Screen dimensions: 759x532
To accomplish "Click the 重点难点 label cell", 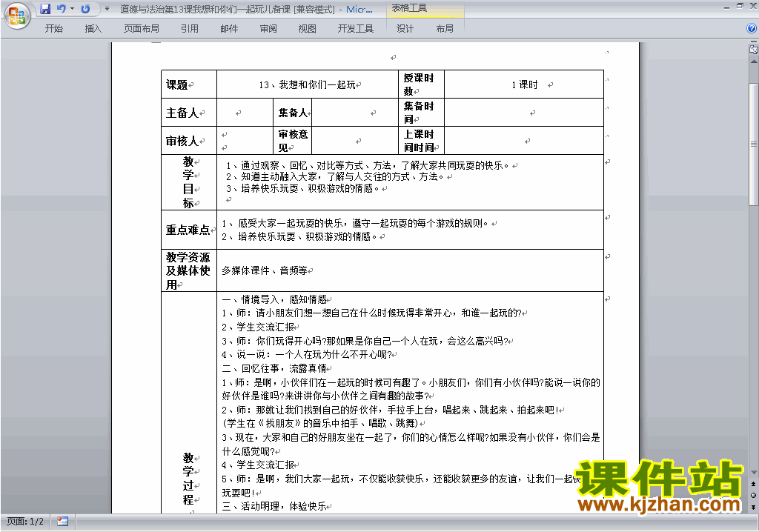I will click(x=189, y=230).
